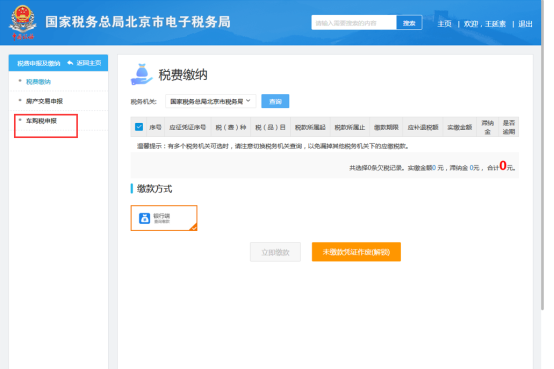554x369 pixels.
Task: Select 房产交易申报 in the sidebar menu
Action: (44, 101)
